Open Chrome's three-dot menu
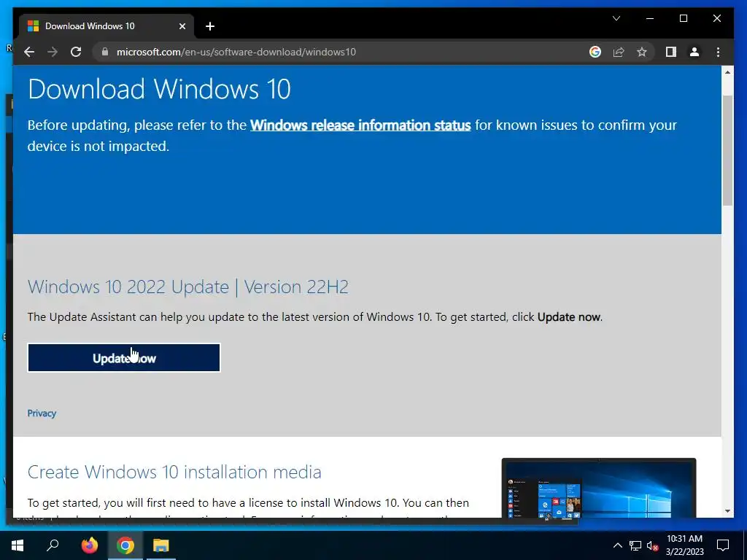747x560 pixels. coord(718,52)
